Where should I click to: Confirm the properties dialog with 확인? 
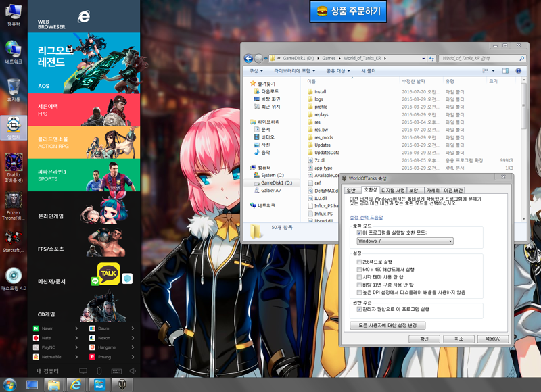click(x=424, y=339)
